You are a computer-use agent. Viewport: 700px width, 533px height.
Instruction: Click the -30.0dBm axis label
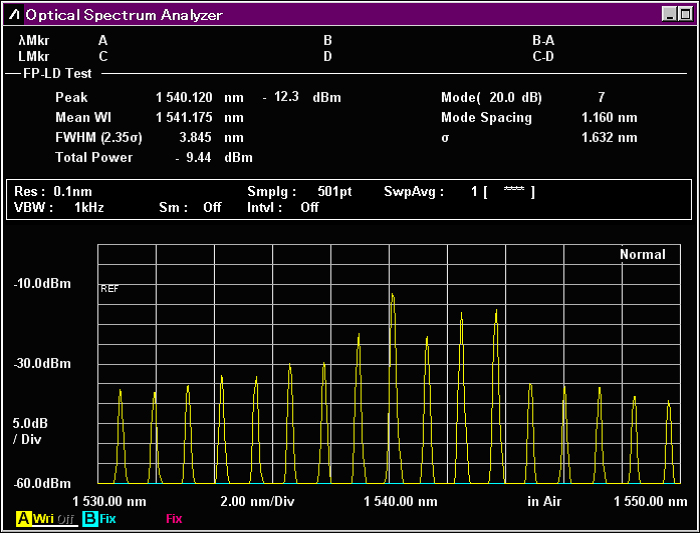pos(42,363)
